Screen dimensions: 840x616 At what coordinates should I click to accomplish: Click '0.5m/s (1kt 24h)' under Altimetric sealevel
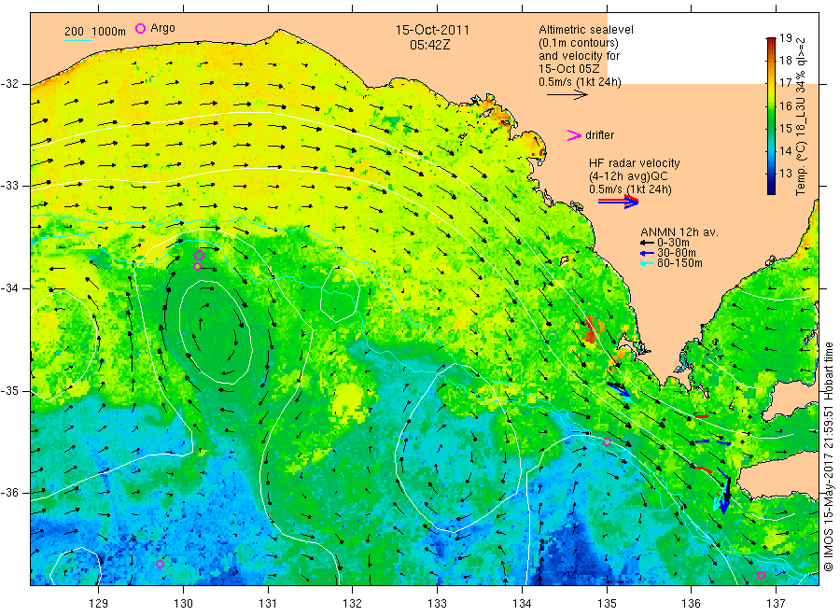click(581, 82)
